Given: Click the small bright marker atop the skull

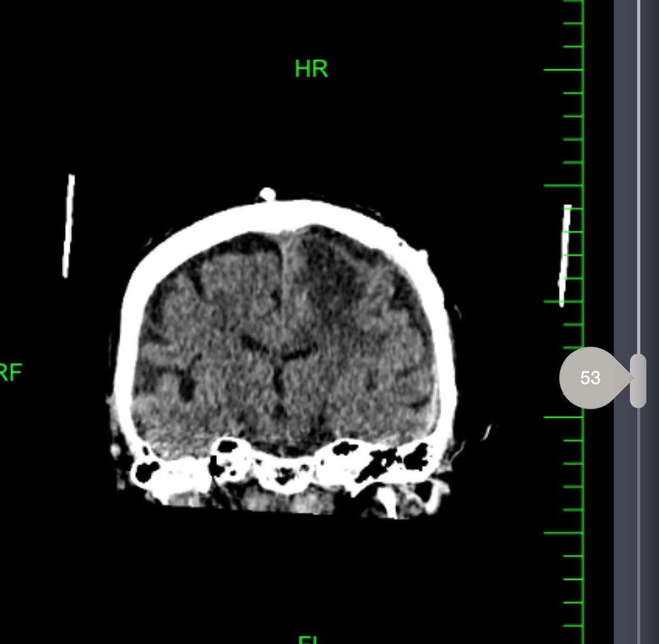Looking at the screenshot, I should coord(267,195).
